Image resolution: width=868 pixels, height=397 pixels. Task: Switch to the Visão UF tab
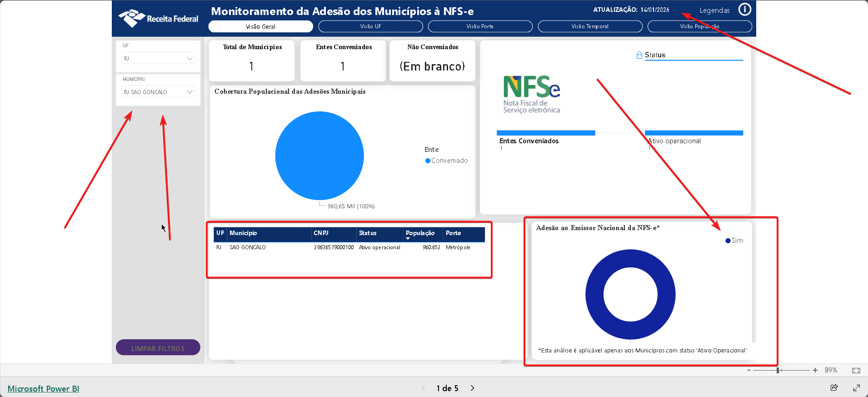[x=370, y=26]
